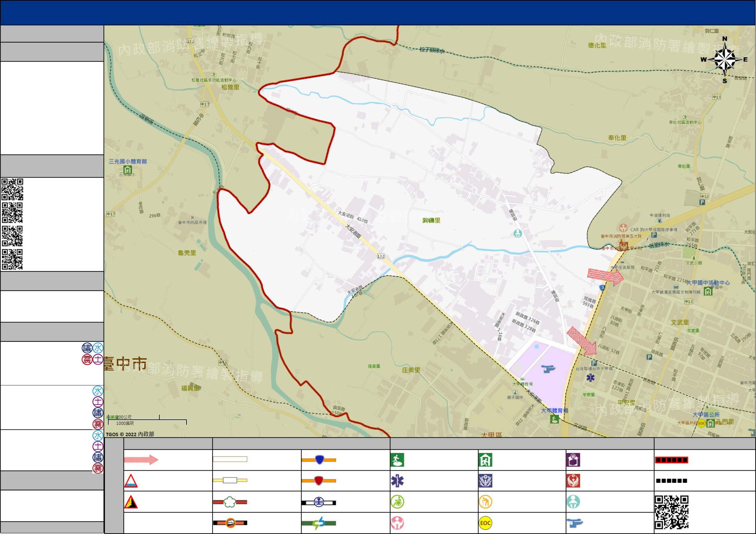Click the green house shelter legend icon

point(486,460)
